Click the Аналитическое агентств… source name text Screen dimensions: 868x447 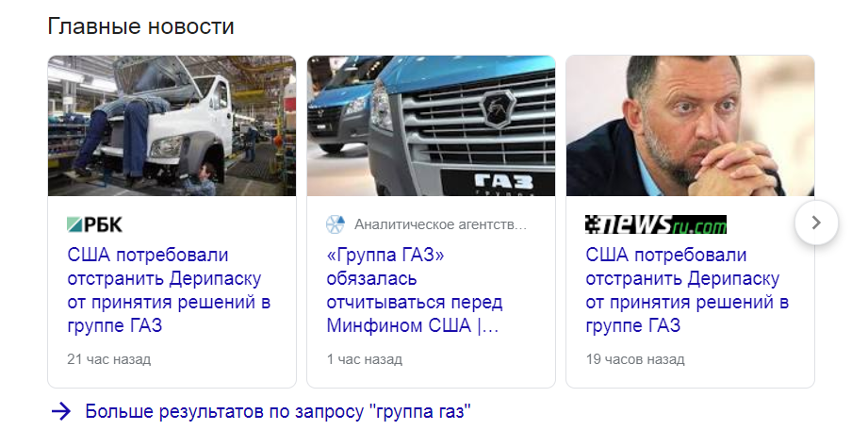(x=441, y=224)
